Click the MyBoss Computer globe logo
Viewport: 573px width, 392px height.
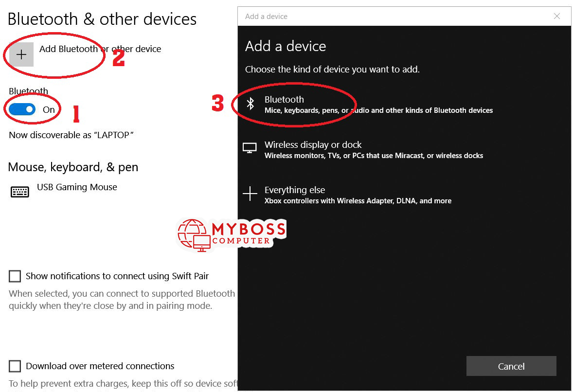[x=194, y=234]
